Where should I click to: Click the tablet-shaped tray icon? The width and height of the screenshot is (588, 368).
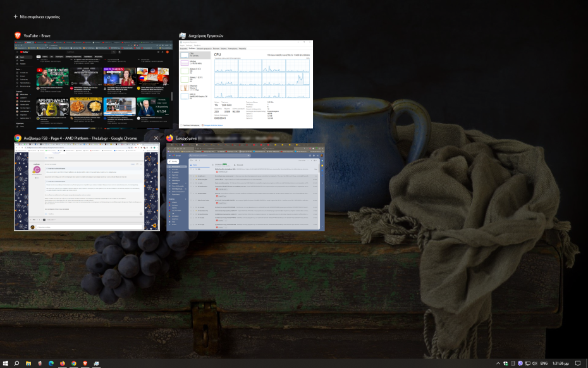[x=513, y=363]
